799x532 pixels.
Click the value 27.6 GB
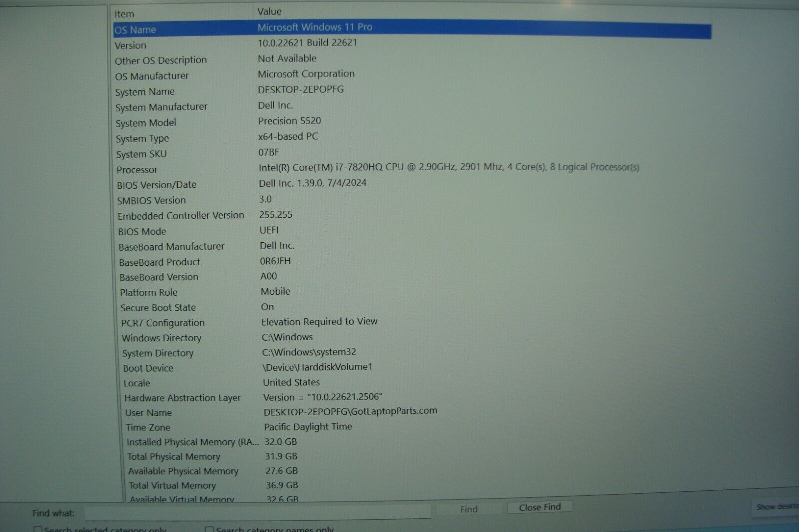[x=281, y=471]
